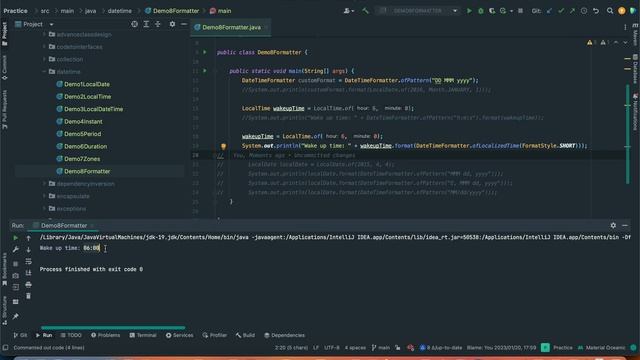Image resolution: width=640 pixels, height=360 pixels.
Task: Open the Problems tool window tab
Action: [105, 335]
